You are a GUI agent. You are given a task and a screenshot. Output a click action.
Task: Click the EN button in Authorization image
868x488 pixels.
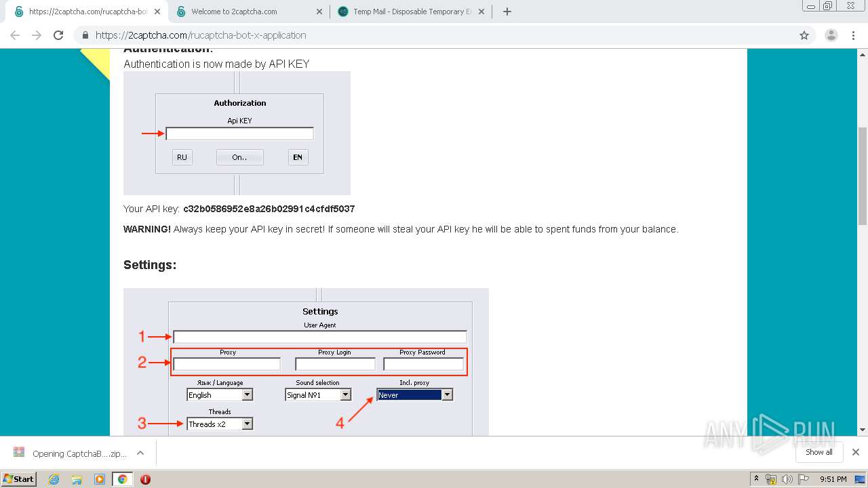pyautogui.click(x=298, y=157)
